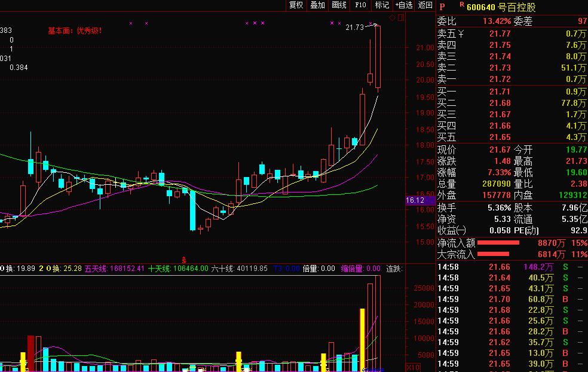The width and height of the screenshot is (588, 372).
Task: Click the 21.73 high-price annotation
Action: (x=354, y=28)
